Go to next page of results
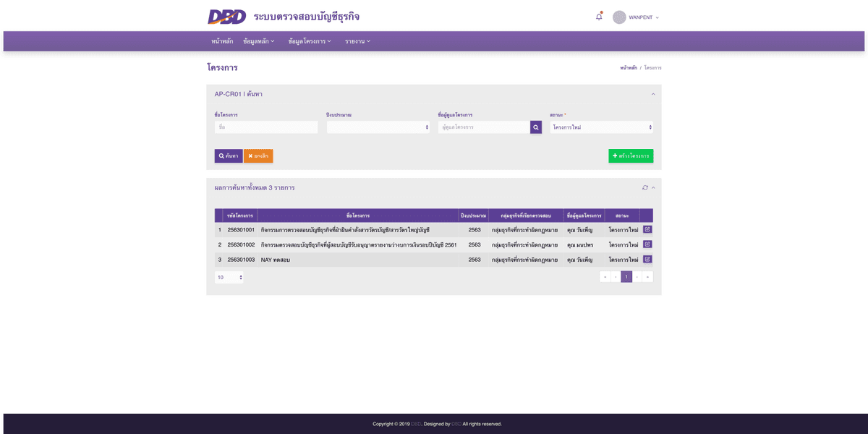 pyautogui.click(x=637, y=277)
